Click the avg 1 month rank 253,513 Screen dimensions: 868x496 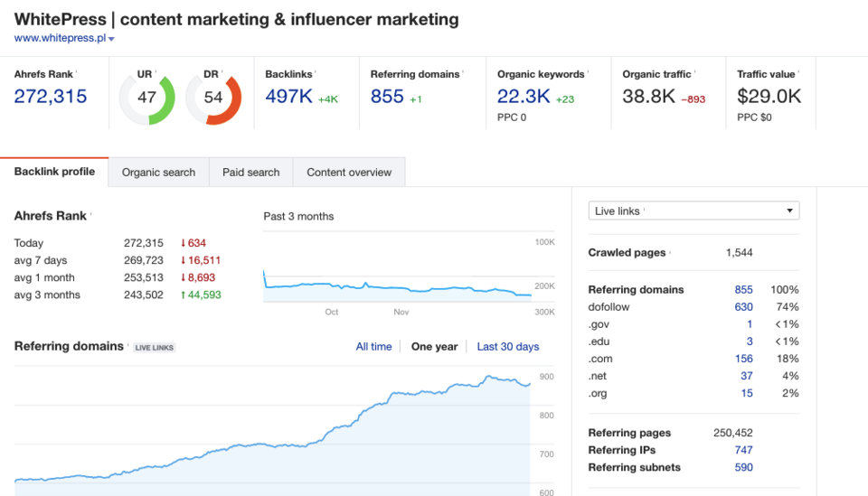144,277
